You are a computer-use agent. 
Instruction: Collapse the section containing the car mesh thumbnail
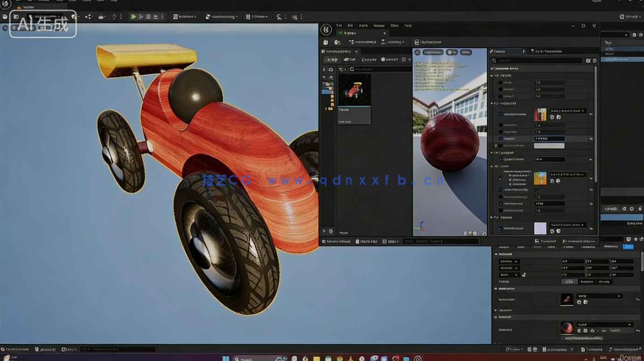tap(496, 289)
